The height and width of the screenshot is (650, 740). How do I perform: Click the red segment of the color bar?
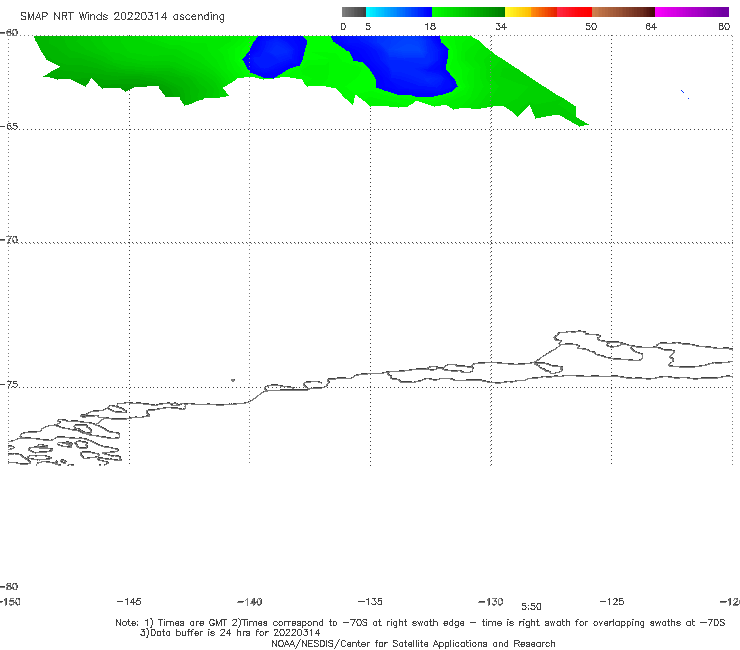[574, 12]
